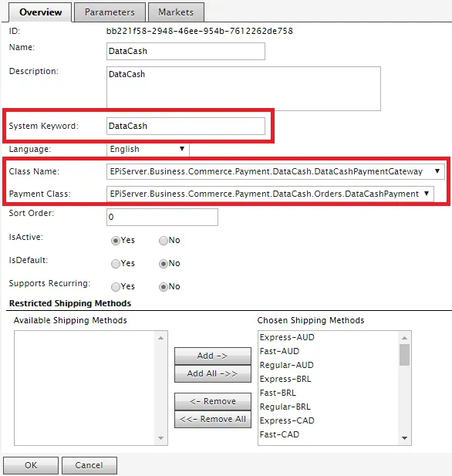
Task: Click the System Keyword field
Action: coord(185,126)
